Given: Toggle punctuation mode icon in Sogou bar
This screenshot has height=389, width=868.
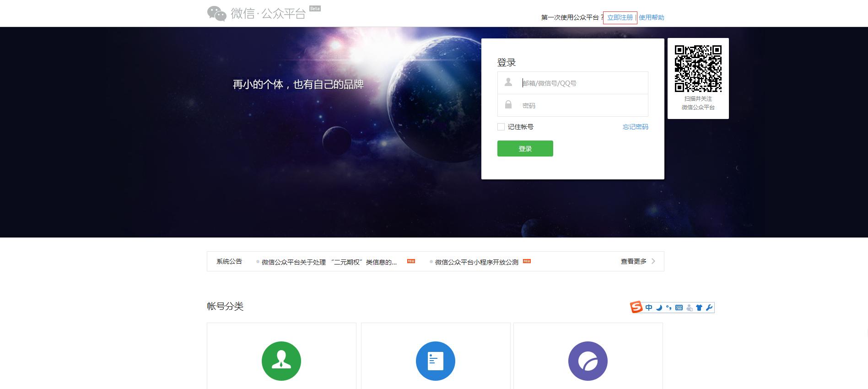Looking at the screenshot, I should 669,308.
